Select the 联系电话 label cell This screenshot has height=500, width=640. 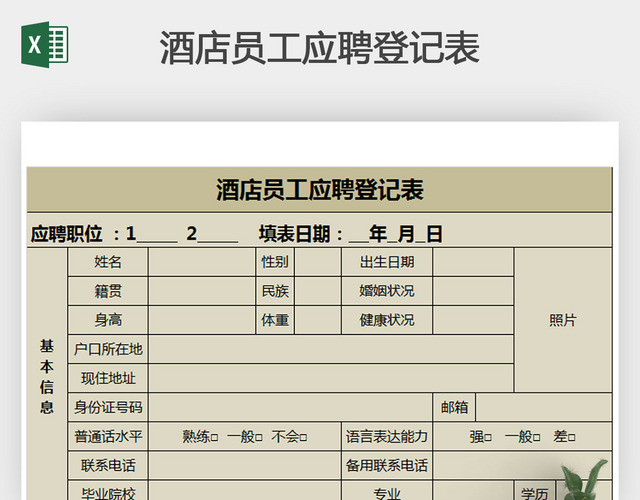click(x=108, y=466)
